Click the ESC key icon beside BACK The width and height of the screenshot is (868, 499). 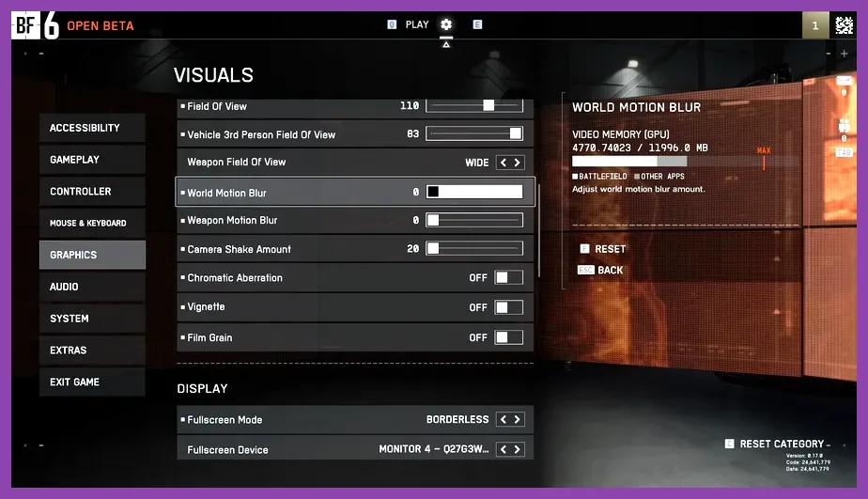click(585, 270)
